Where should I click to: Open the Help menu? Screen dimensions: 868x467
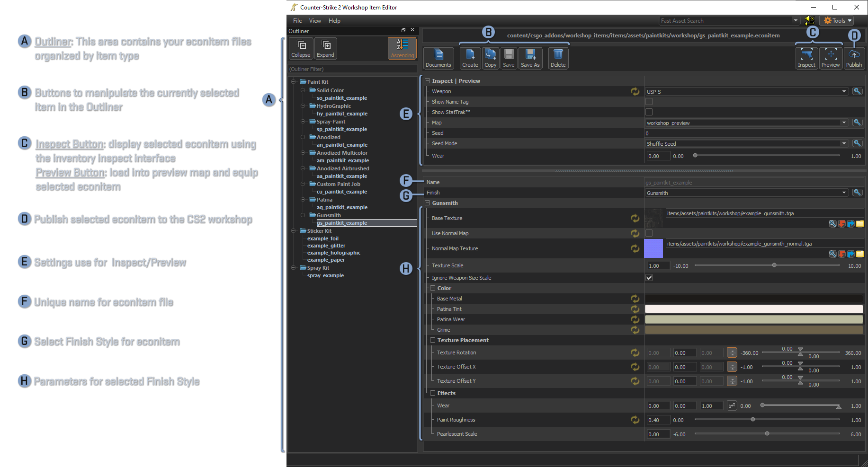(x=334, y=21)
